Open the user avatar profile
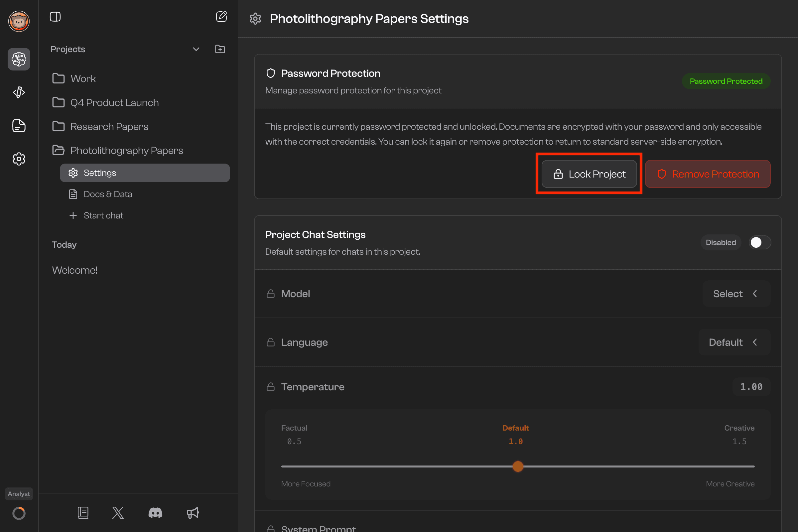The width and height of the screenshot is (798, 532). pyautogui.click(x=19, y=21)
